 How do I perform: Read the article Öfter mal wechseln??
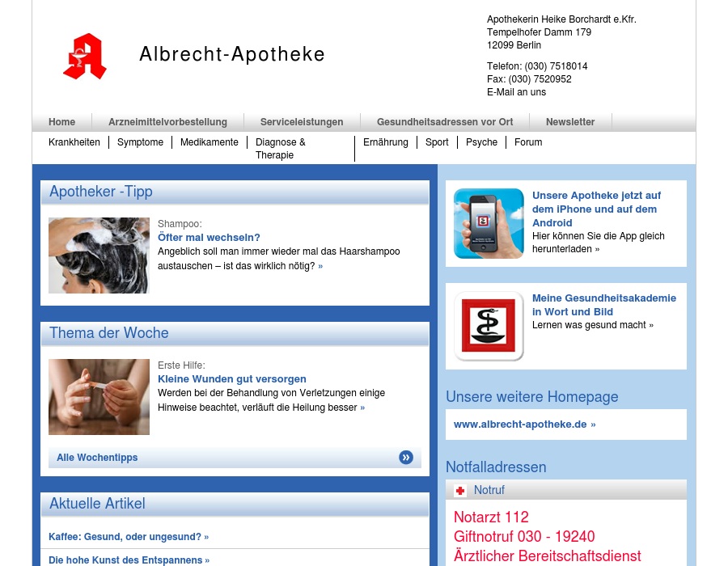tap(209, 238)
